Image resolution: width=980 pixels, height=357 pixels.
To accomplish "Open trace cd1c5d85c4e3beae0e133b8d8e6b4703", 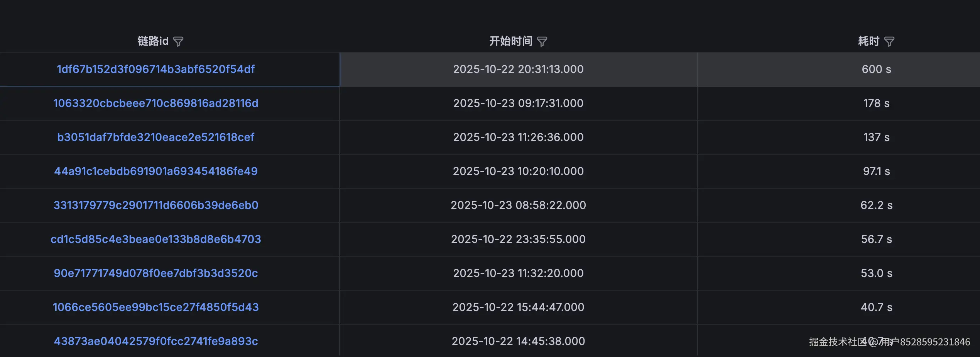I will click(155, 239).
